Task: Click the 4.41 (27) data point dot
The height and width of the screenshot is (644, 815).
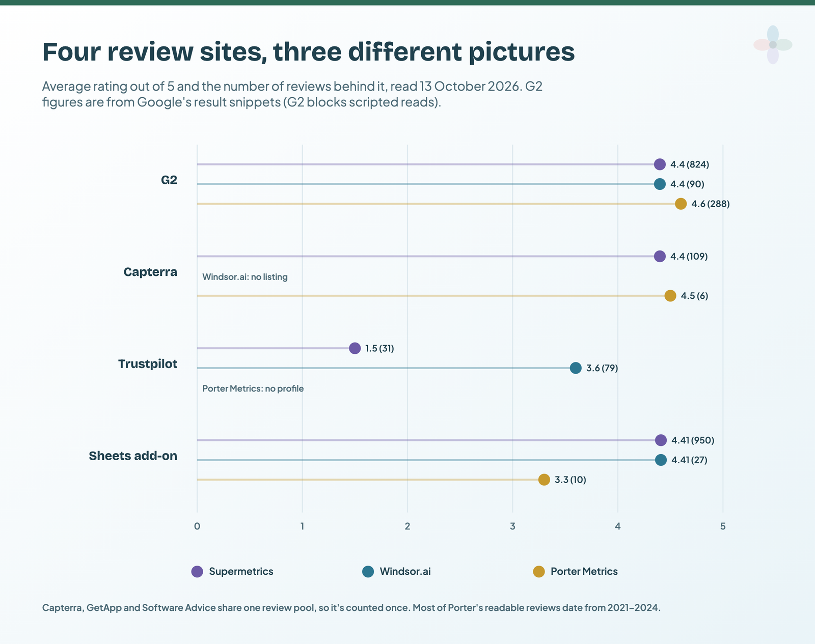Action: click(661, 460)
